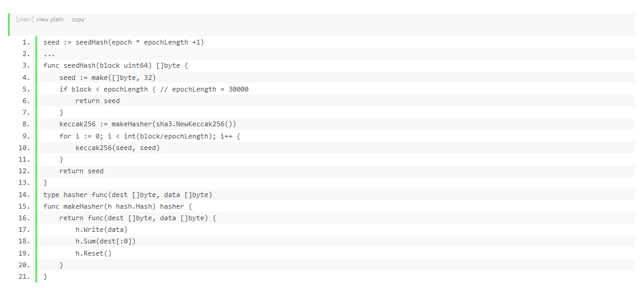Viewport: 644px width, 288px height.
Task: Click 'type hasher func' line 14
Action: [127, 195]
